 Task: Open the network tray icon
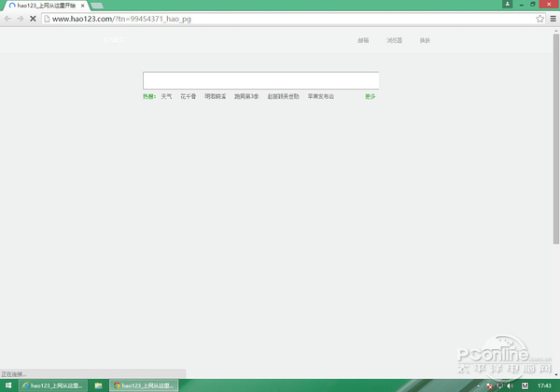pos(499,385)
